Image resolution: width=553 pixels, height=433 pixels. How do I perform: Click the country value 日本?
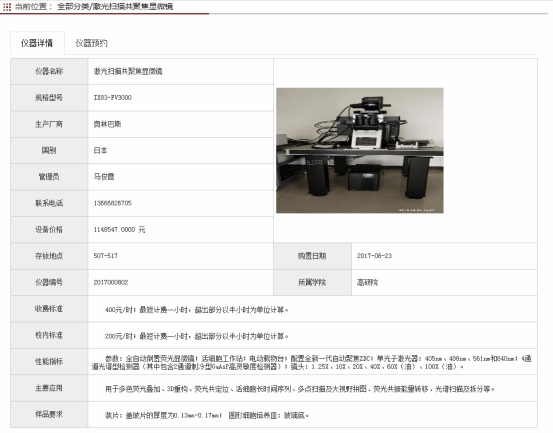point(101,151)
